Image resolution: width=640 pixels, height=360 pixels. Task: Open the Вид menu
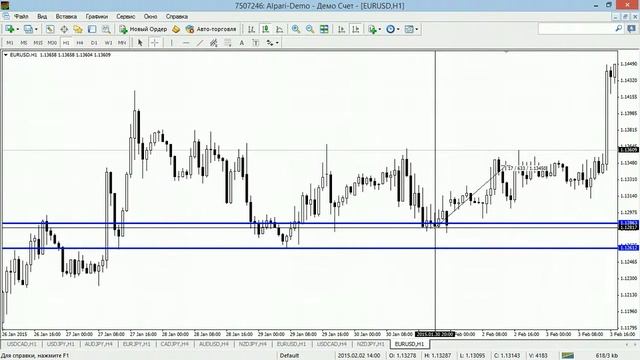pos(42,17)
